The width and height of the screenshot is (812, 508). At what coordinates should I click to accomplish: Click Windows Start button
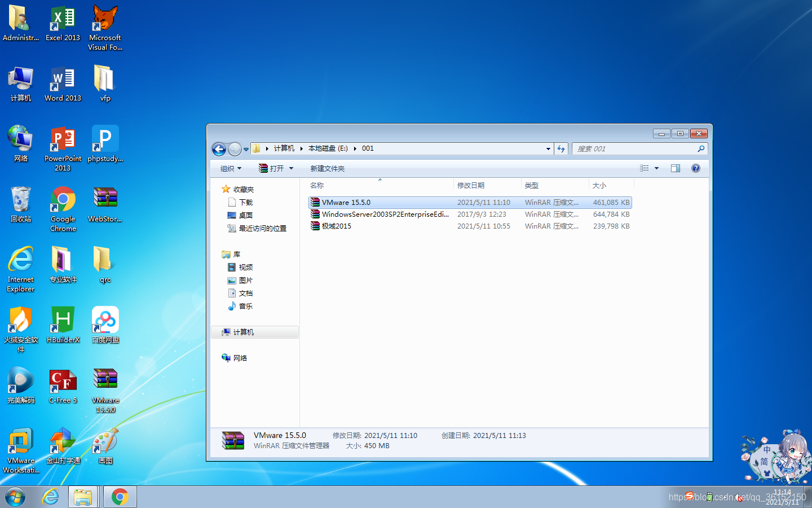point(15,497)
